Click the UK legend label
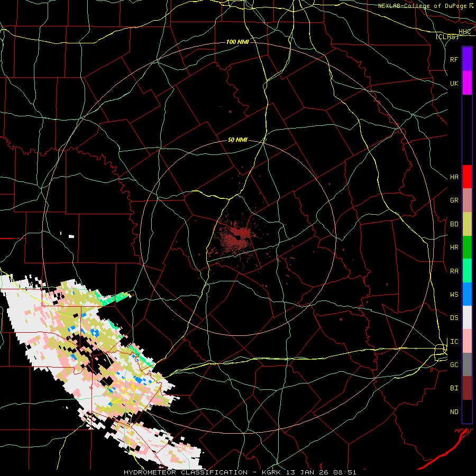476x476 pixels. click(x=454, y=83)
